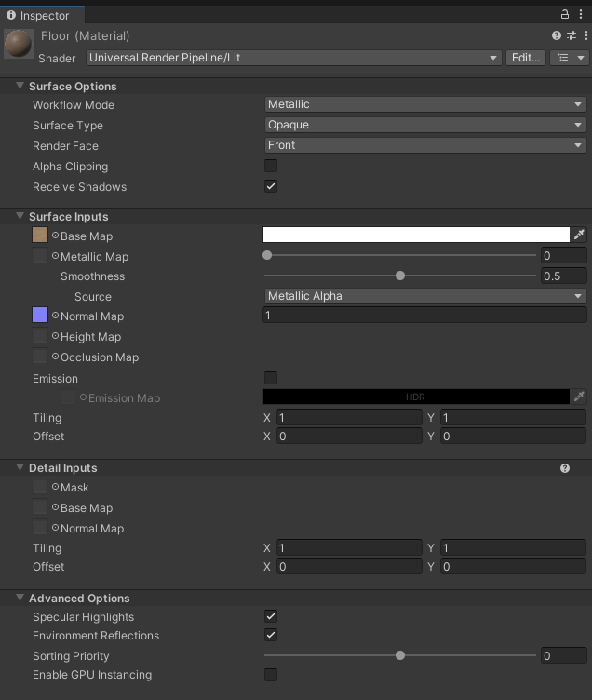Click the Base Map texture picker circle
The width and height of the screenshot is (592, 700).
pos(55,236)
